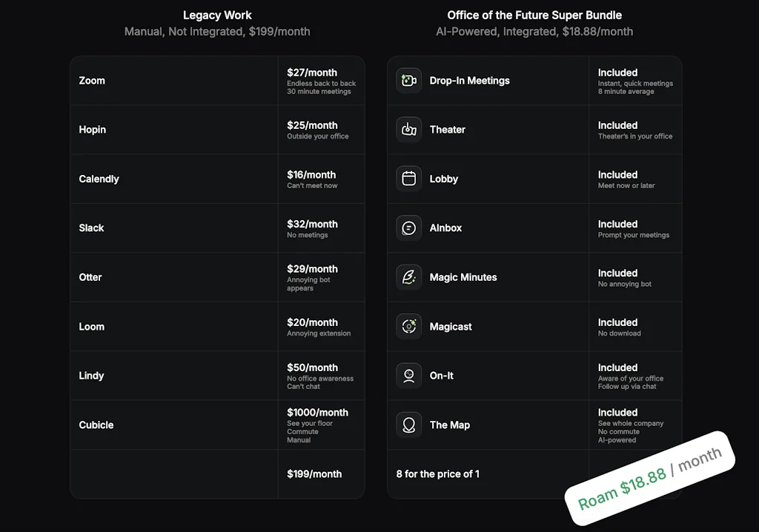Click the Theater feature label
The height and width of the screenshot is (532, 759).
point(447,130)
